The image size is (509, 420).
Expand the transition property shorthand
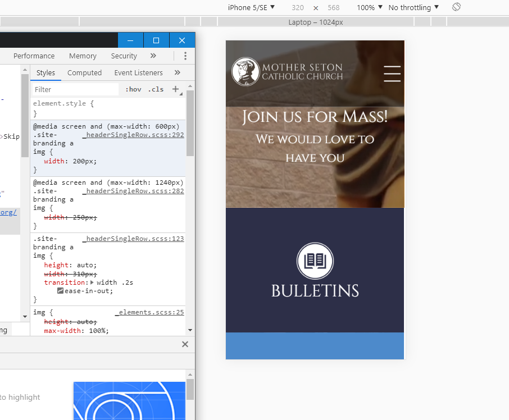pos(93,282)
